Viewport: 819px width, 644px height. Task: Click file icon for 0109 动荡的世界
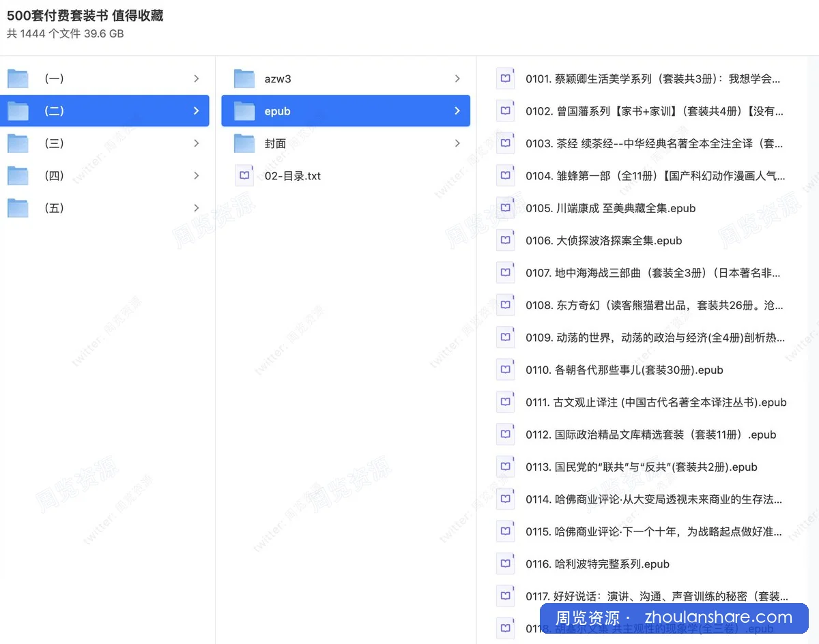click(505, 337)
